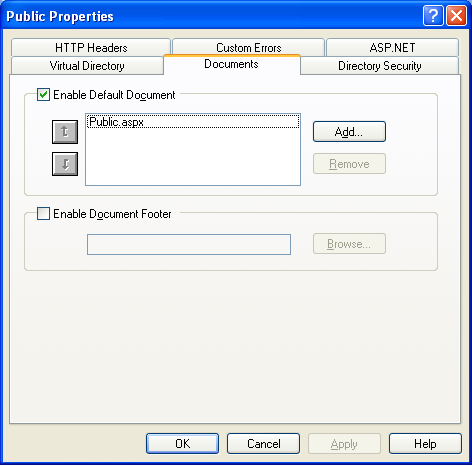Image resolution: width=472 pixels, height=466 pixels.
Task: Click the question mark help icon
Action: click(433, 15)
